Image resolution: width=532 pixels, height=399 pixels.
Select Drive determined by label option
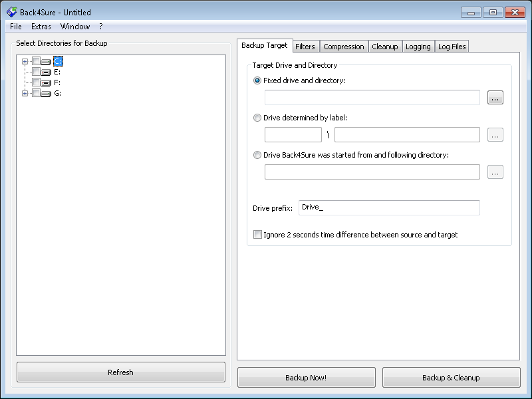click(257, 118)
